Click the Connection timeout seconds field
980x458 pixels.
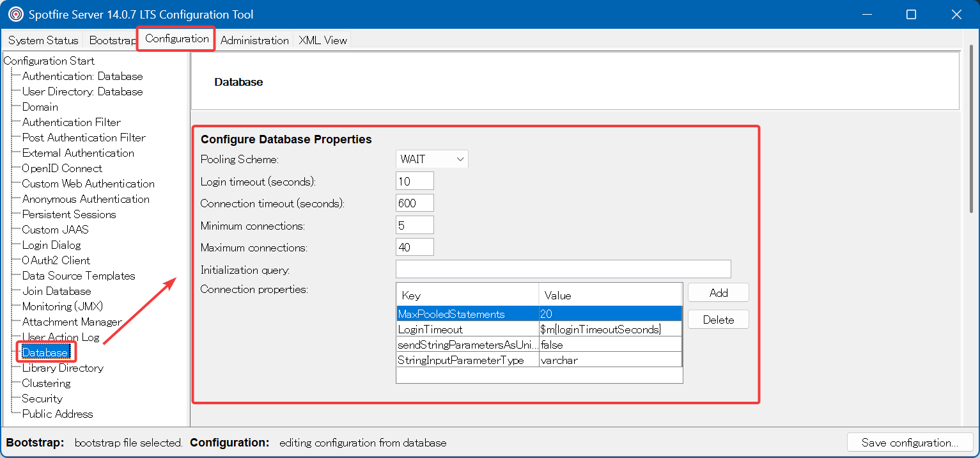[x=415, y=203]
